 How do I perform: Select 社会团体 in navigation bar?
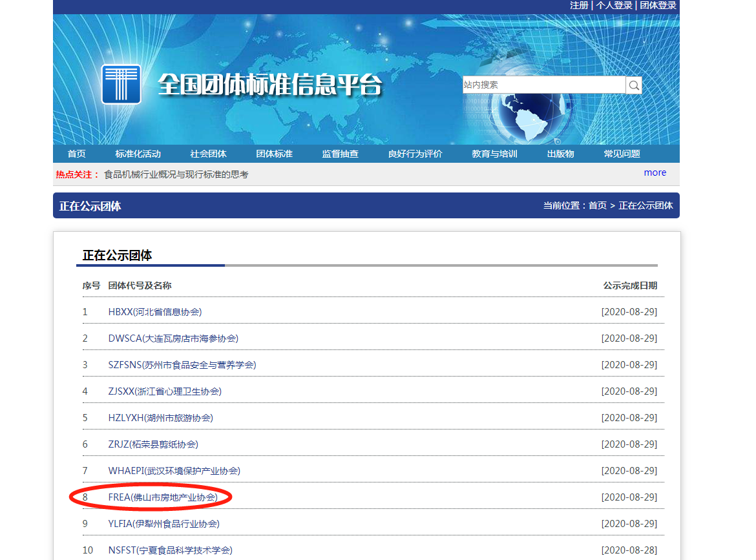coord(208,154)
